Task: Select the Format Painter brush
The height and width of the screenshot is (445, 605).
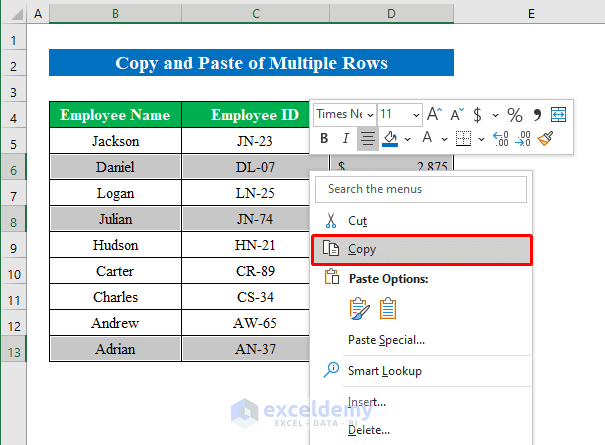Action: click(545, 138)
